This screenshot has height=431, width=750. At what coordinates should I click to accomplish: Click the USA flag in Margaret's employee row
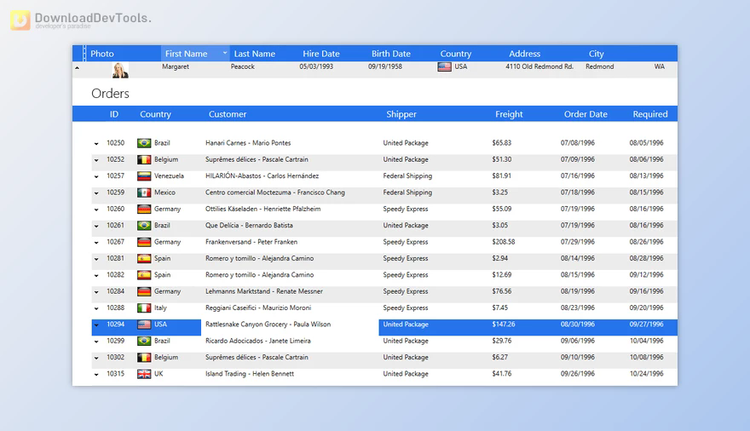[445, 67]
